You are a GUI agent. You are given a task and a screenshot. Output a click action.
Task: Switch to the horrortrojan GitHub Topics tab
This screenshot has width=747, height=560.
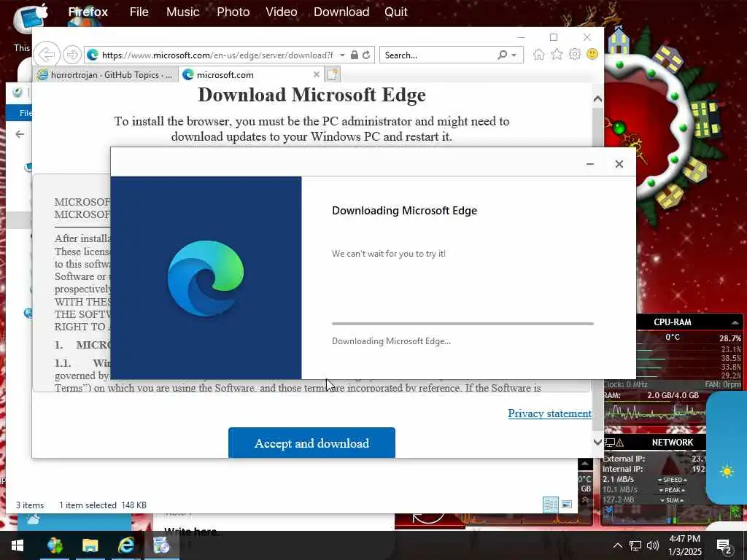105,75
